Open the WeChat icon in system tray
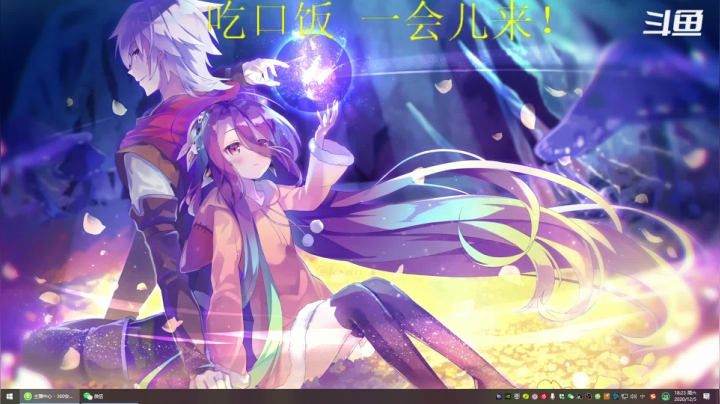Screen dimensions: 720x404 click(571, 396)
